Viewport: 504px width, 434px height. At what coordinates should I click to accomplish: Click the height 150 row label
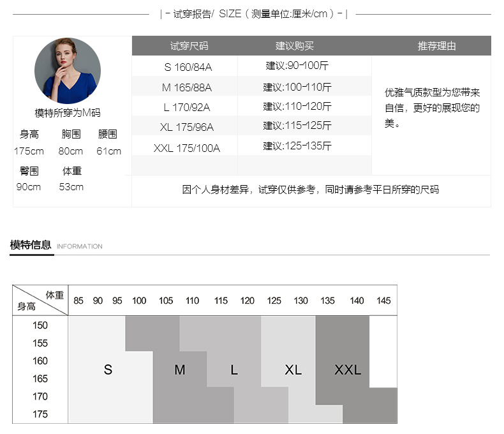point(40,325)
